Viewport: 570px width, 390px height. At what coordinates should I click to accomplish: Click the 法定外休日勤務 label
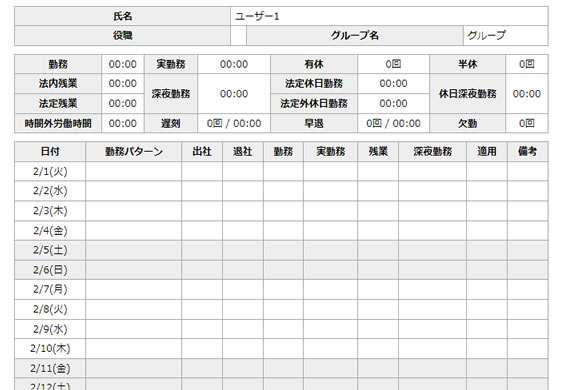[x=314, y=104]
